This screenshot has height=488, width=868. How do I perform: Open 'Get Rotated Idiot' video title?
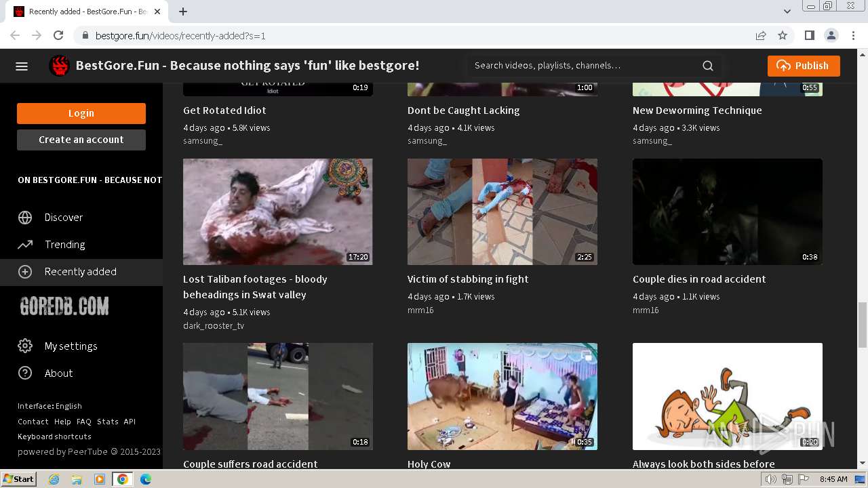[x=224, y=110]
